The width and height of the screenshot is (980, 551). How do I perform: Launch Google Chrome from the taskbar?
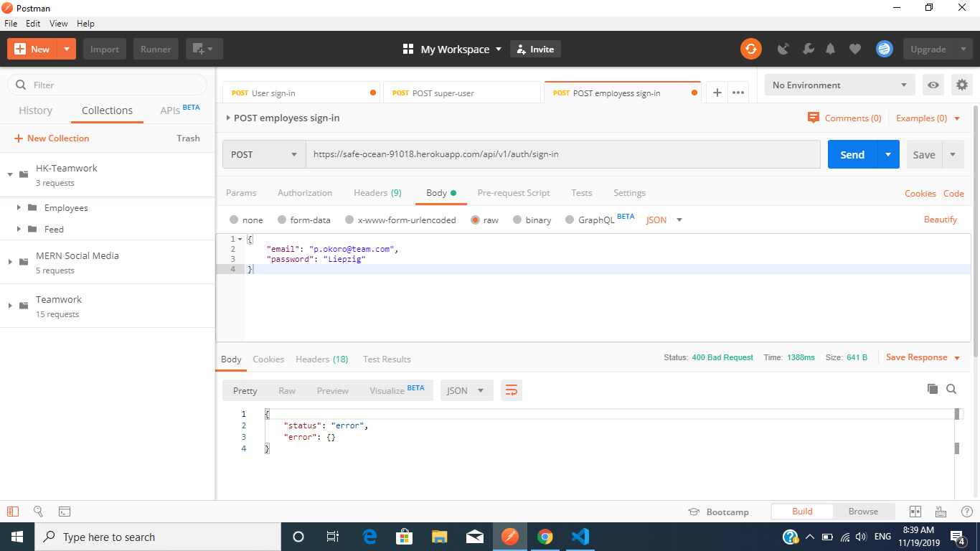click(545, 537)
